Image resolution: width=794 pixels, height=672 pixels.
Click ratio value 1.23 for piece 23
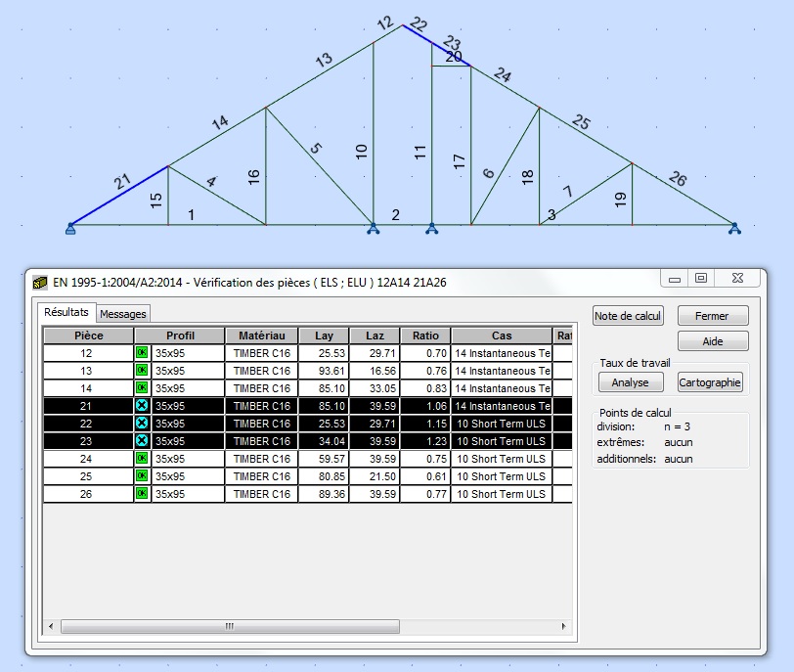436,441
